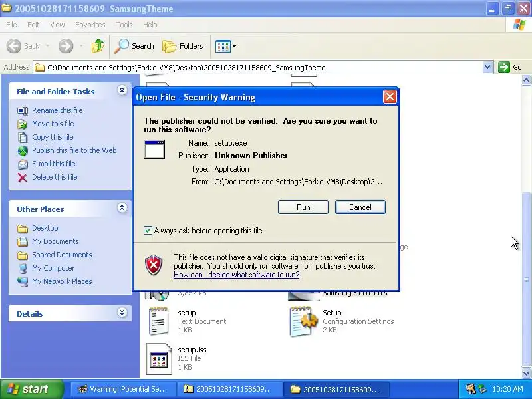Open the Forward history dropdown arrow
The height and width of the screenshot is (399, 532).
point(81,46)
